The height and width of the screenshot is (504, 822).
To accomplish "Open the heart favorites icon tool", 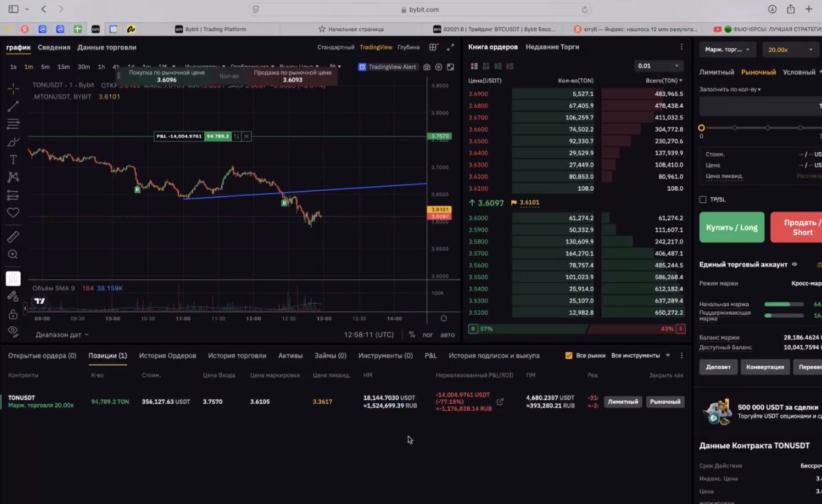I will click(13, 213).
